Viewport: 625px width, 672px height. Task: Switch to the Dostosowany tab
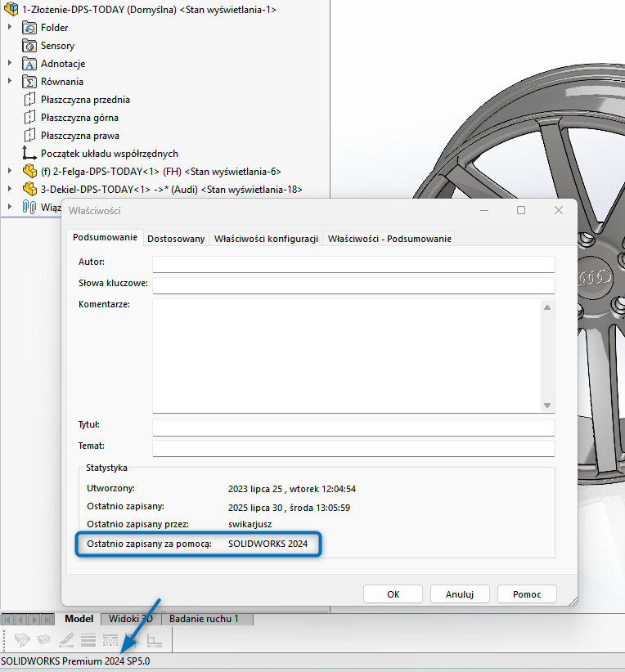point(176,239)
